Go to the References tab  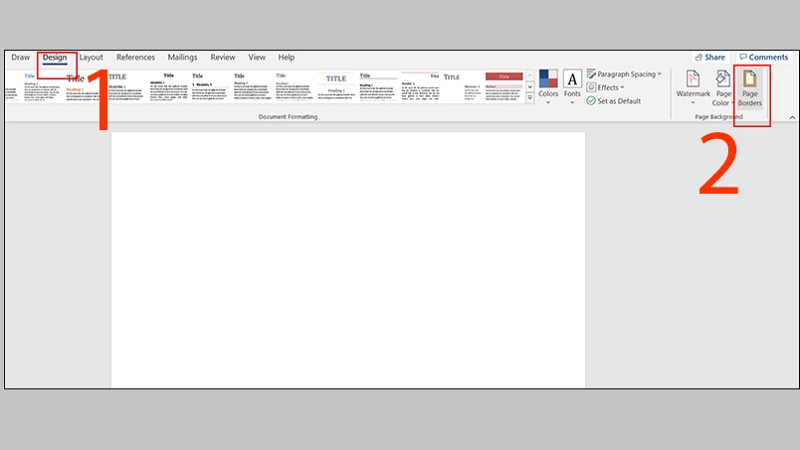pyautogui.click(x=135, y=57)
